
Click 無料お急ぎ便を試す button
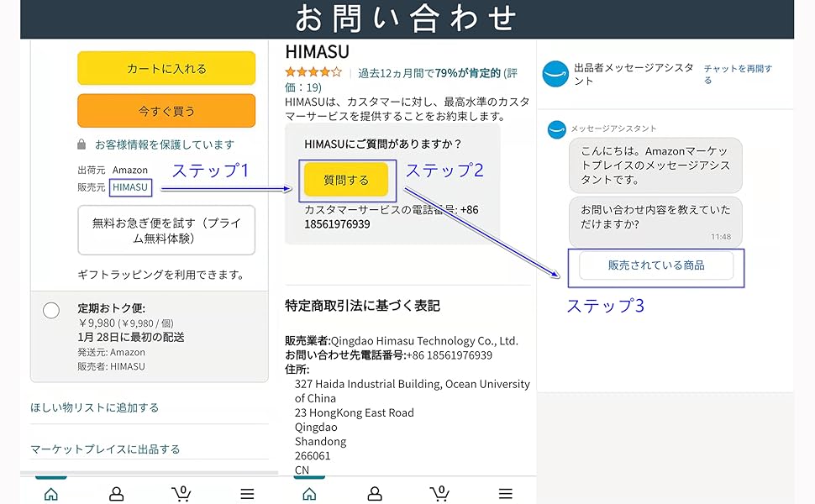pyautogui.click(x=166, y=230)
